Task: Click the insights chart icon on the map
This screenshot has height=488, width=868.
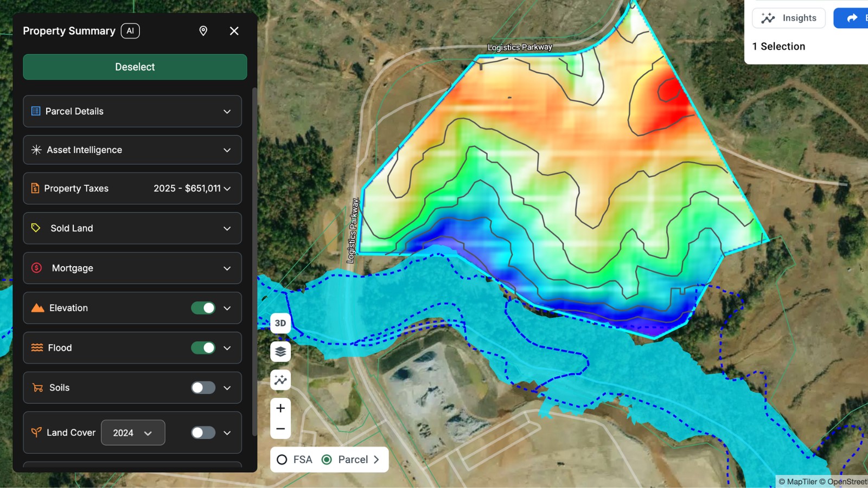Action: point(280,380)
